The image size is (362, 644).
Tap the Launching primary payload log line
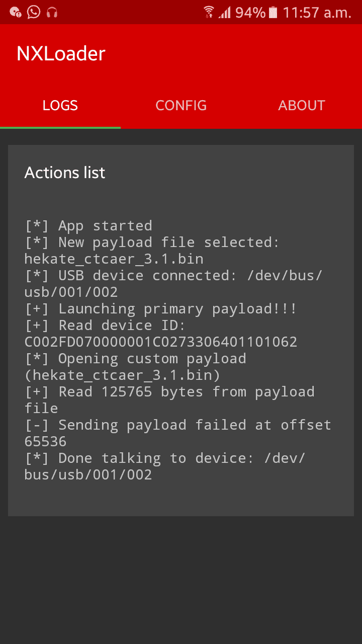(161, 308)
